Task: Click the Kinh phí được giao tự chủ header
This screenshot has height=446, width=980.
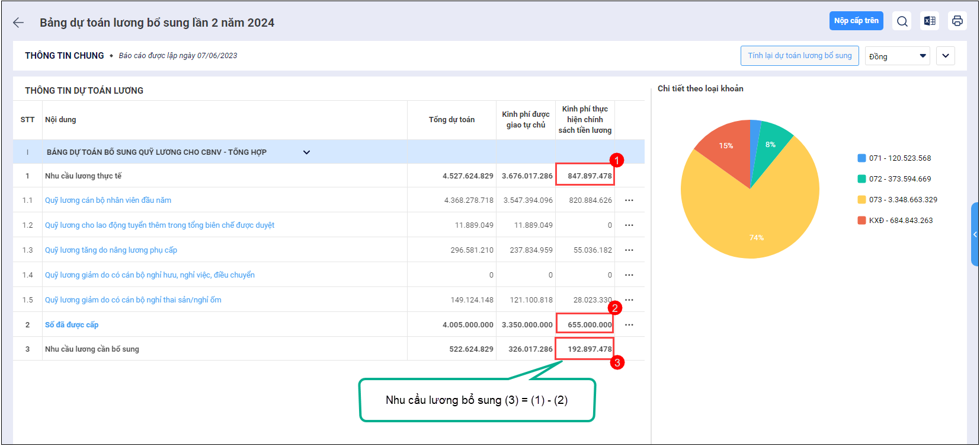Action: 526,120
